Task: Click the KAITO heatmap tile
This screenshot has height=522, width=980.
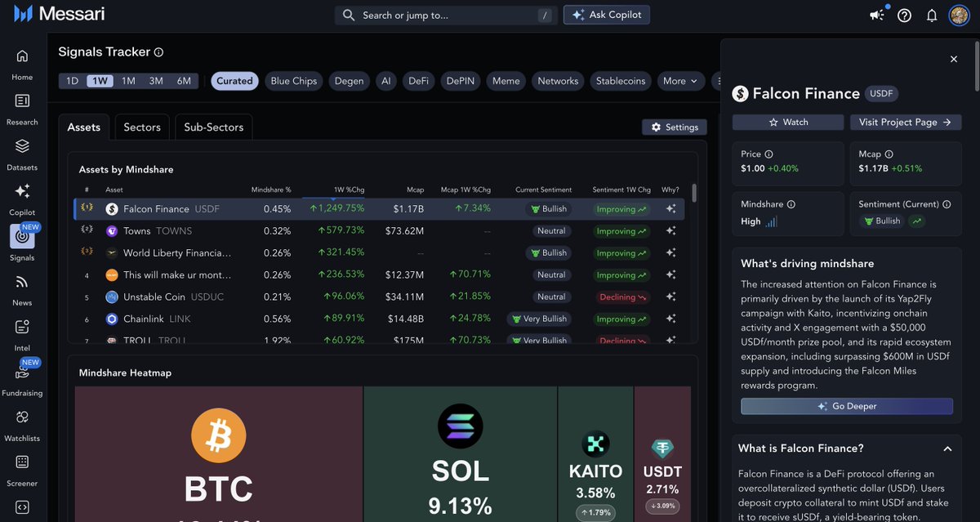Action: click(x=595, y=454)
